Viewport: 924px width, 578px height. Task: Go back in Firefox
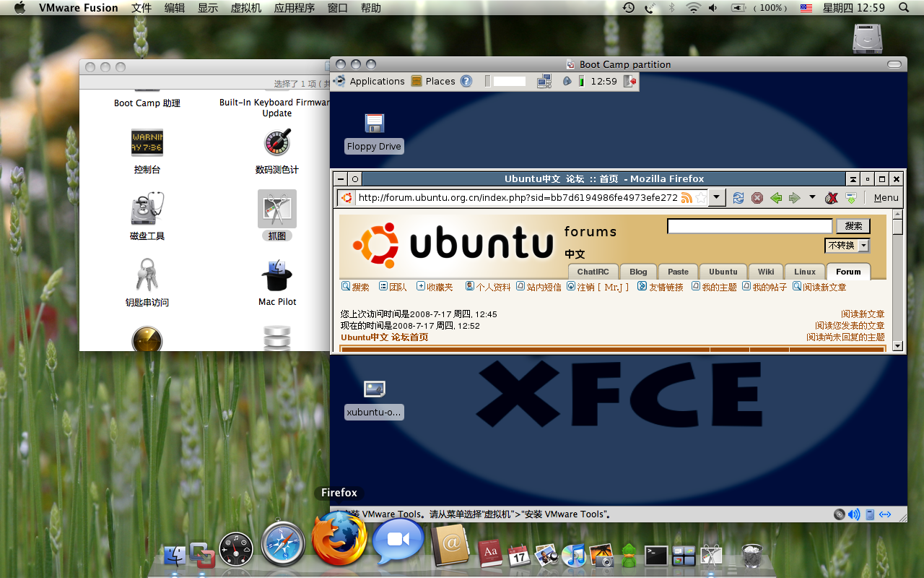tap(776, 198)
